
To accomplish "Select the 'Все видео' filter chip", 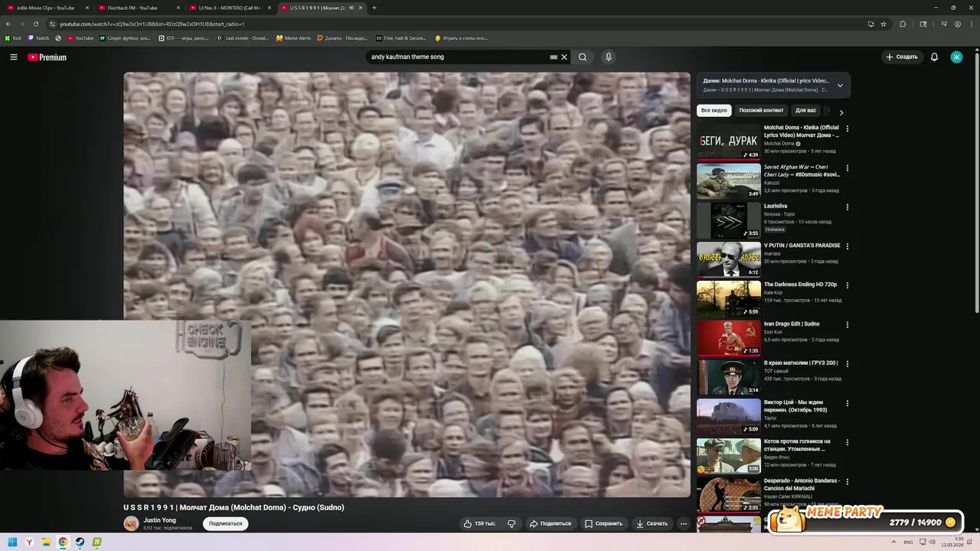I will point(714,110).
